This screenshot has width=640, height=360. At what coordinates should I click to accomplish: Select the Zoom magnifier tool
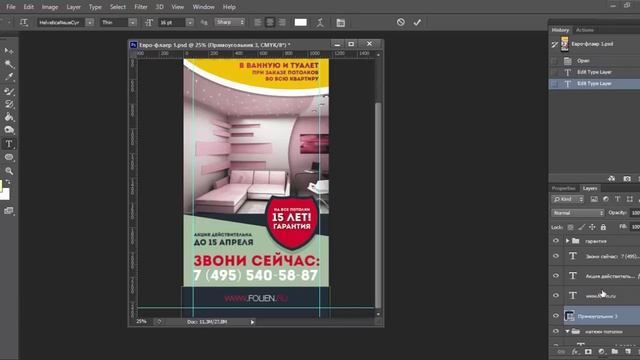point(9,171)
